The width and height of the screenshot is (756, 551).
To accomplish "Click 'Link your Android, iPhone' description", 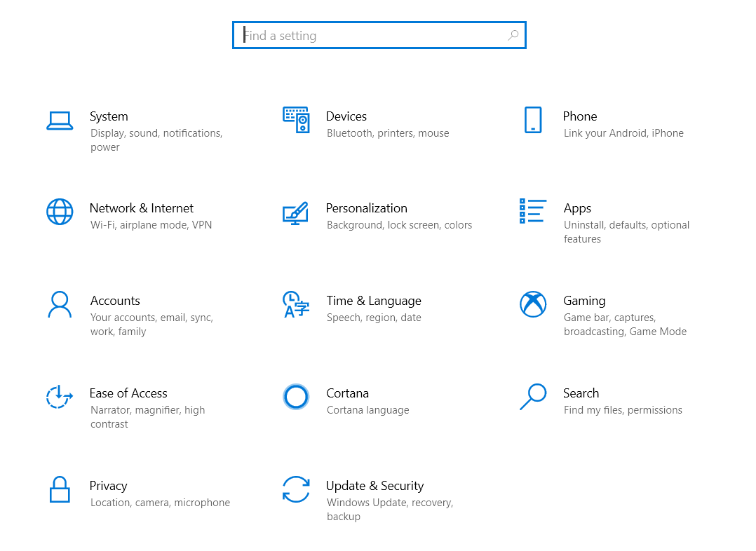I will pyautogui.click(x=623, y=133).
